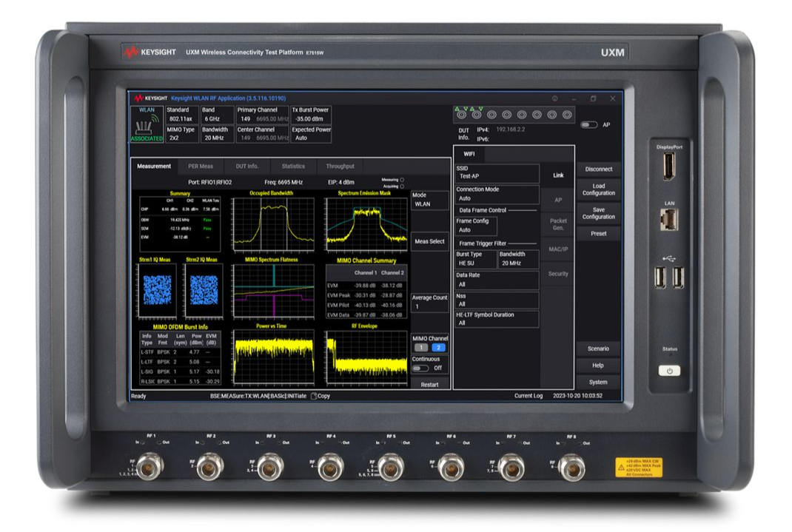Open the Statistics tab
The image size is (792, 532).
[x=293, y=166]
